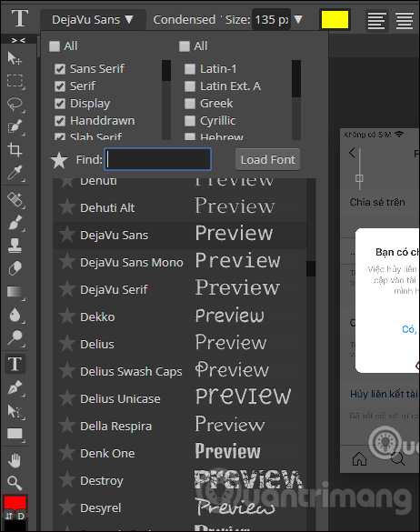Select the Brush tool
The width and height of the screenshot is (420, 532).
click(15, 223)
